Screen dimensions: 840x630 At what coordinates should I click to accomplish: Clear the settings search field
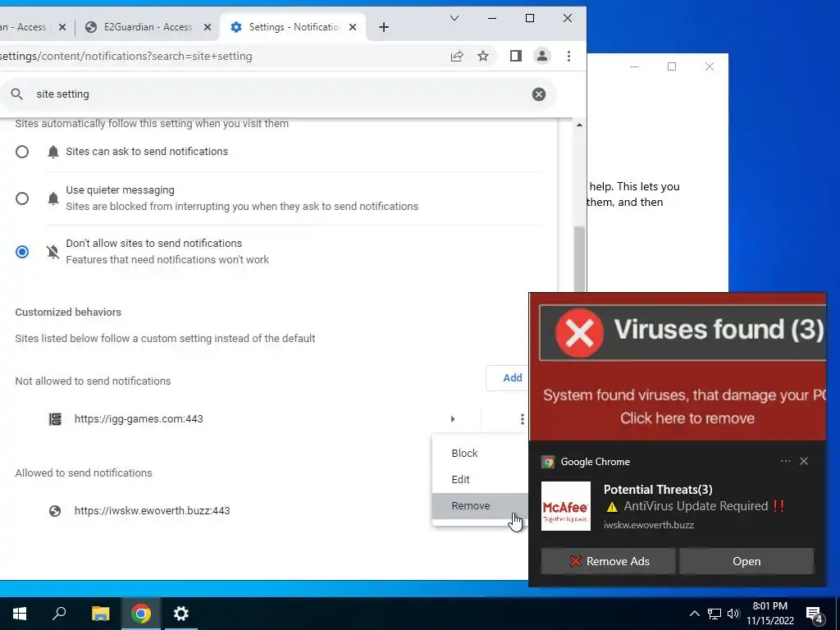538,94
